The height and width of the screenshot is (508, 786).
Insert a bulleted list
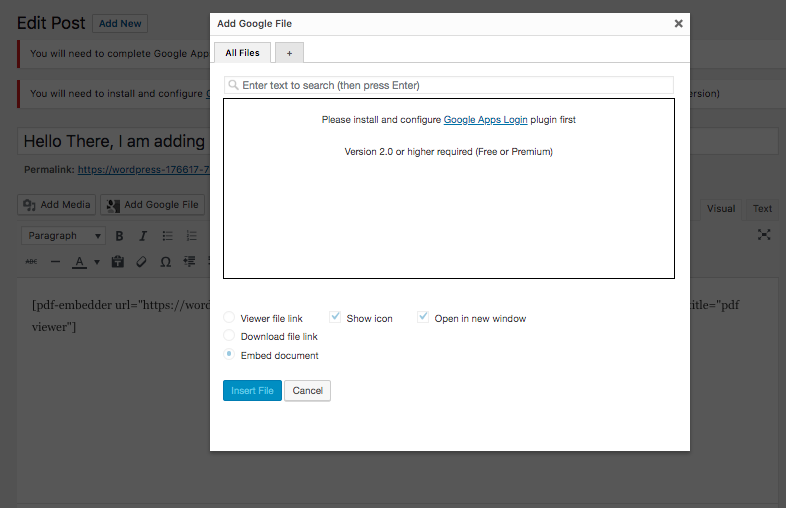click(x=167, y=236)
